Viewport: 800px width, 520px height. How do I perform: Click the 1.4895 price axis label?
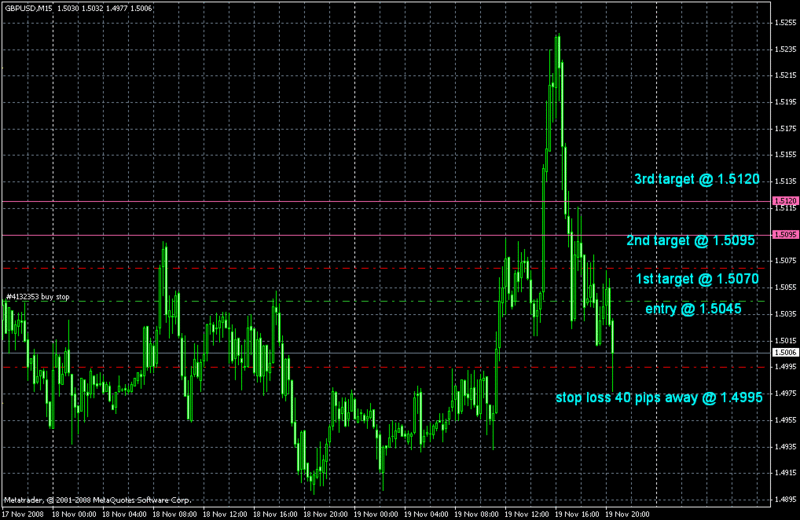(785, 500)
